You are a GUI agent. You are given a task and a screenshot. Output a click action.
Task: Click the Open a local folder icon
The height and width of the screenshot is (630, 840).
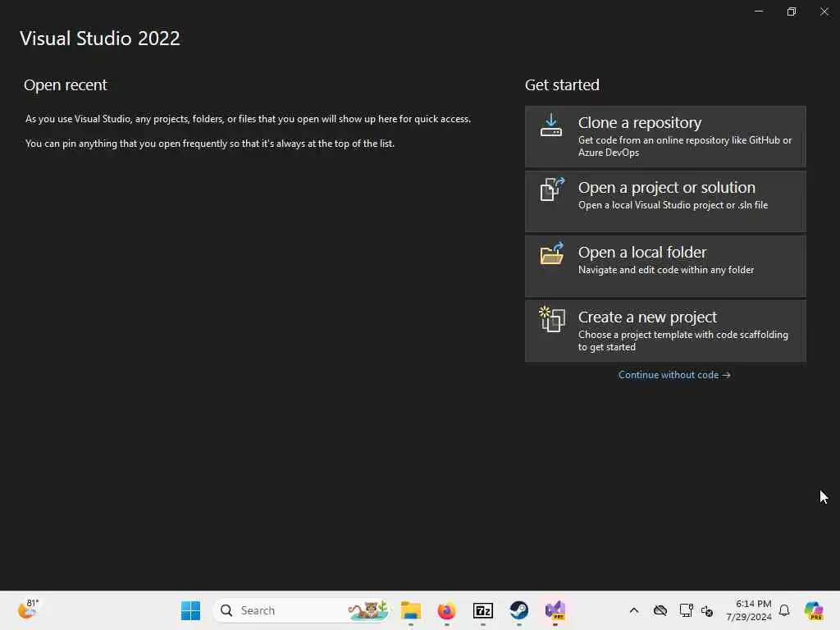[552, 253]
